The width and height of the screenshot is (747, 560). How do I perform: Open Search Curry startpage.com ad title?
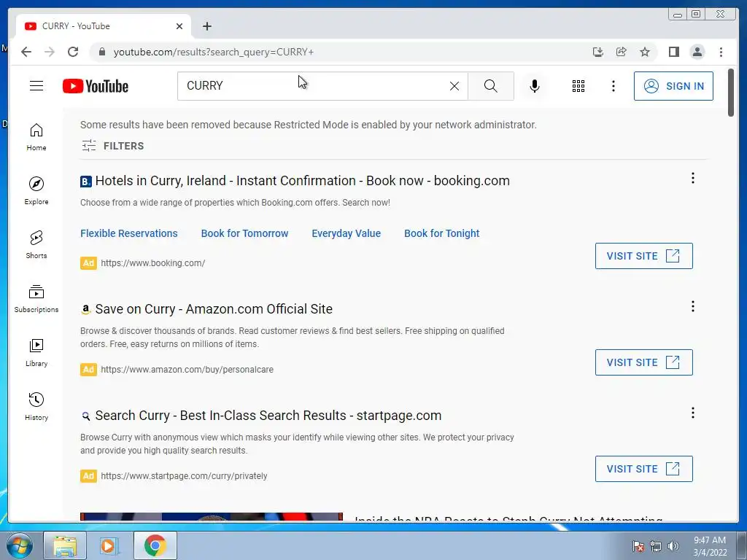268,415
